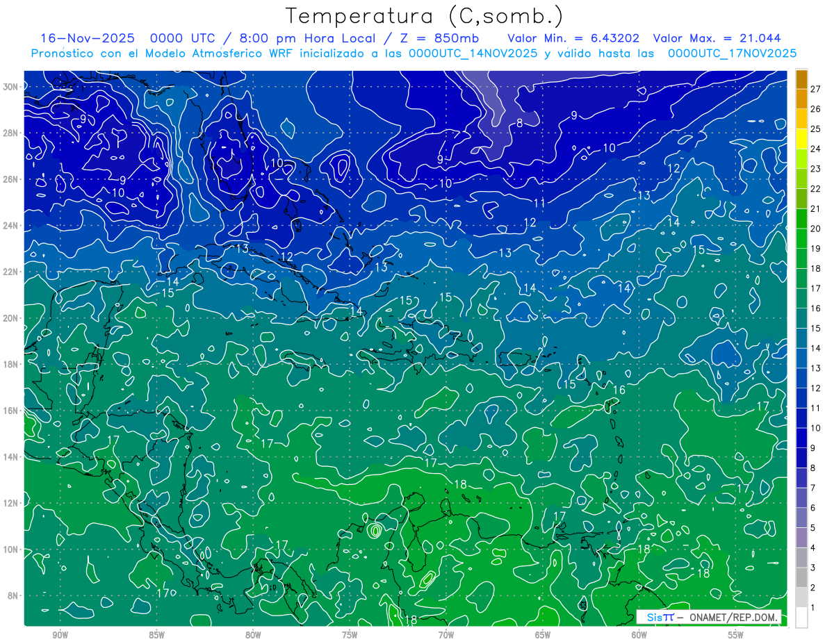Click the legend band between 20 and 21
The height and width of the screenshot is (644, 834).
[x=801, y=220]
